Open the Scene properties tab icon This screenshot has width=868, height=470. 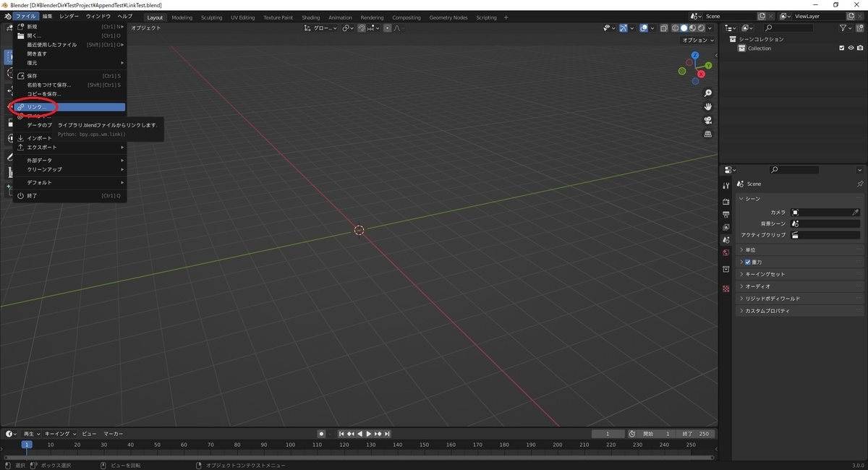pos(726,240)
